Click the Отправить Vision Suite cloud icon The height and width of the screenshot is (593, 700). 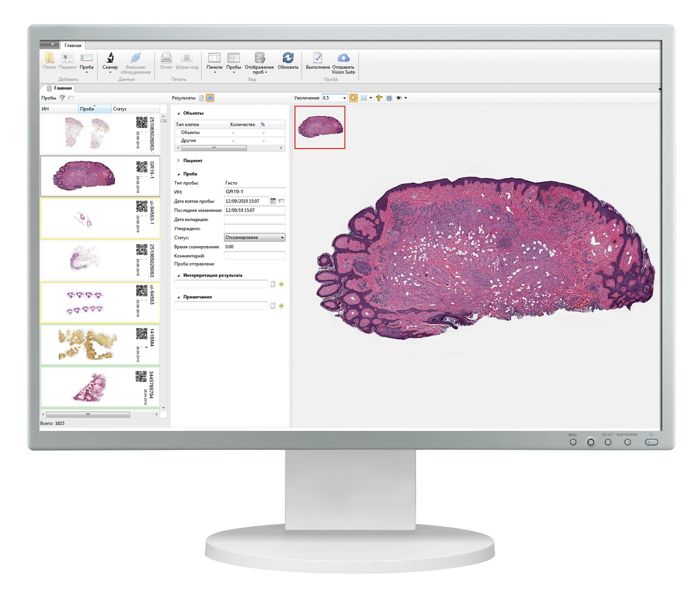(x=343, y=58)
